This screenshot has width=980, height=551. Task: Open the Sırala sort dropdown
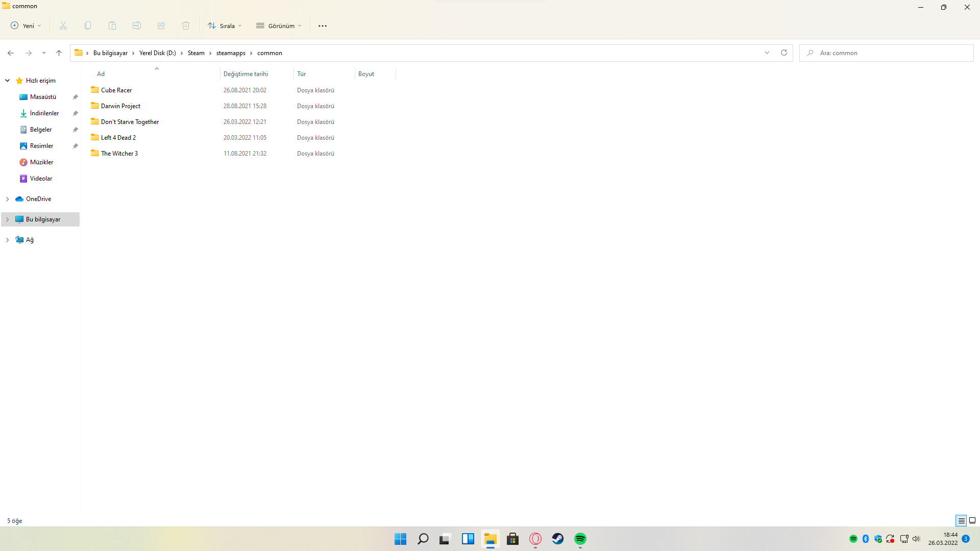(225, 26)
